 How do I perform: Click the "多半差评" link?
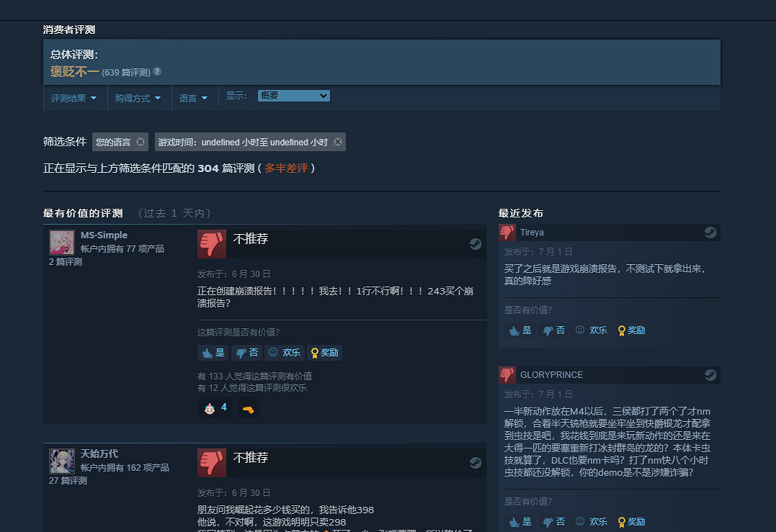point(287,166)
